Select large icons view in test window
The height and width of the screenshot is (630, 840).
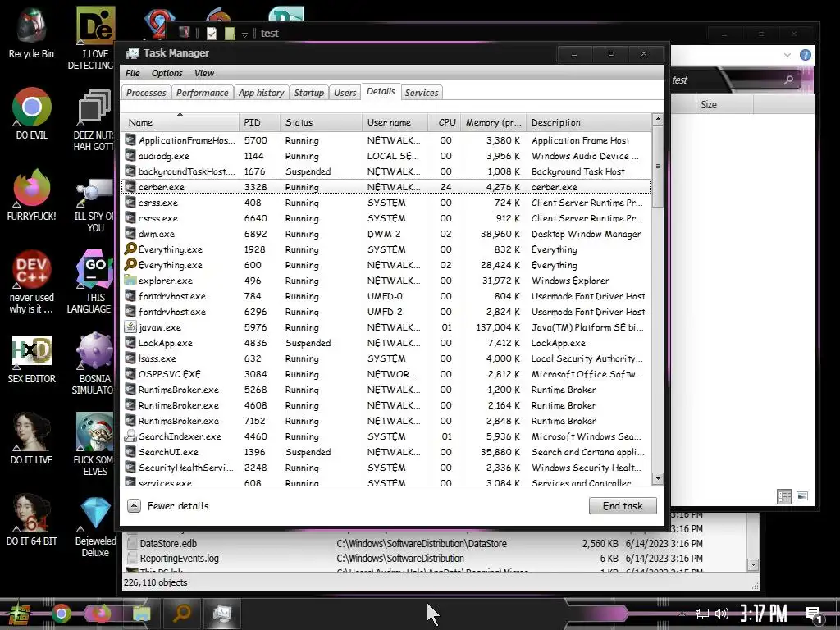802,496
